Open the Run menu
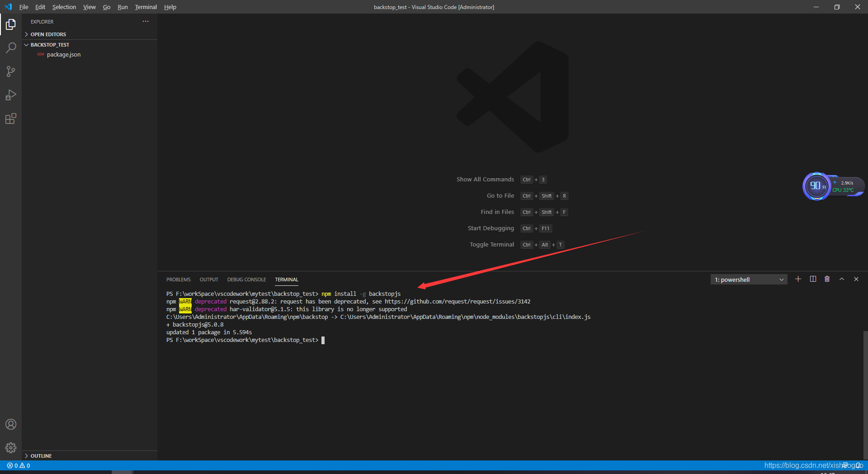868x474 pixels. coord(123,7)
